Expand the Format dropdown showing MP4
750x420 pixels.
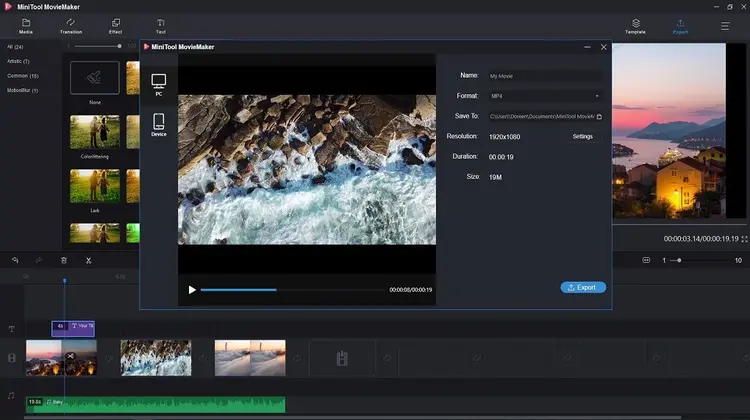[545, 96]
